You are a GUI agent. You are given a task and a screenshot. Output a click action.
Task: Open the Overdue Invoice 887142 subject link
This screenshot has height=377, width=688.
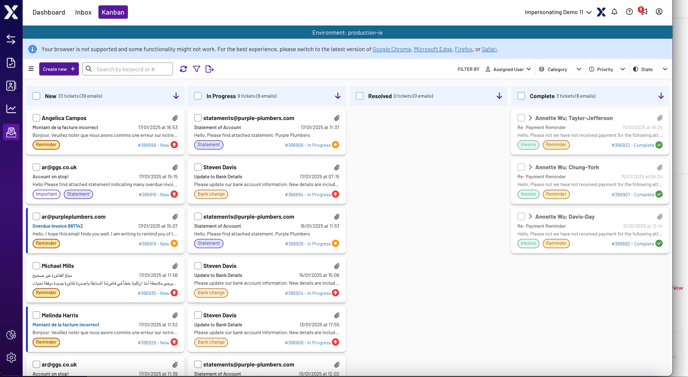pos(57,226)
